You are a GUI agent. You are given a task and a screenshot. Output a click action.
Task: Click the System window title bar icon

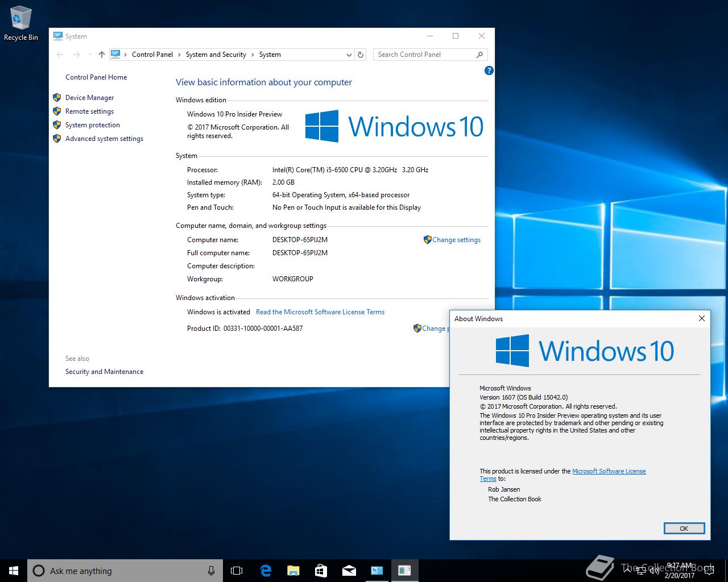(57, 36)
